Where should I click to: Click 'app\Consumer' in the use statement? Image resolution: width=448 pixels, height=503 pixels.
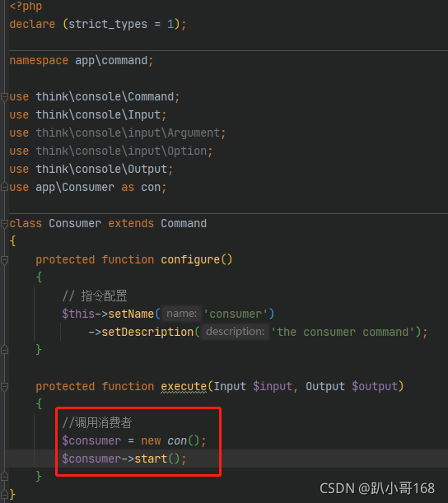tap(75, 187)
